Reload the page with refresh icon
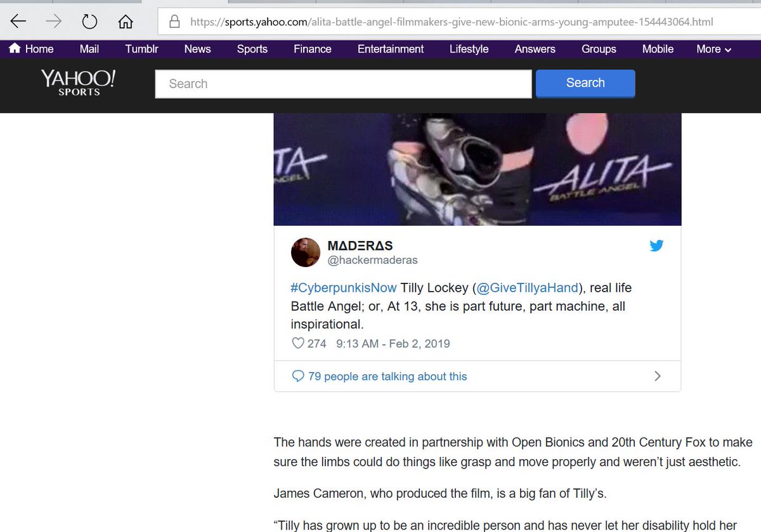The width and height of the screenshot is (761, 532). 90,22
